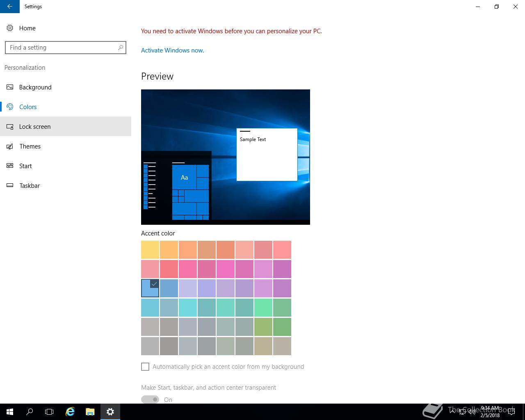The image size is (525, 420).
Task: Click the desktop preview image
Action: (226, 157)
